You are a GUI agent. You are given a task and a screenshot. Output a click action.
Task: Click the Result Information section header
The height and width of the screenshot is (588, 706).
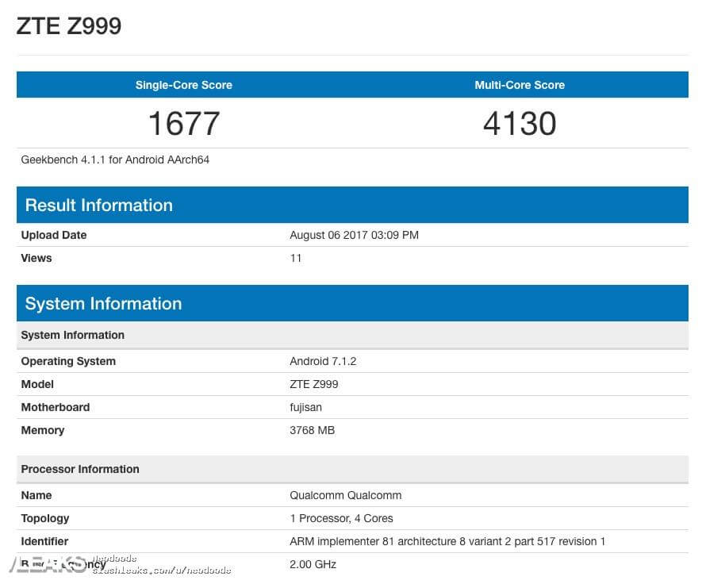99,206
